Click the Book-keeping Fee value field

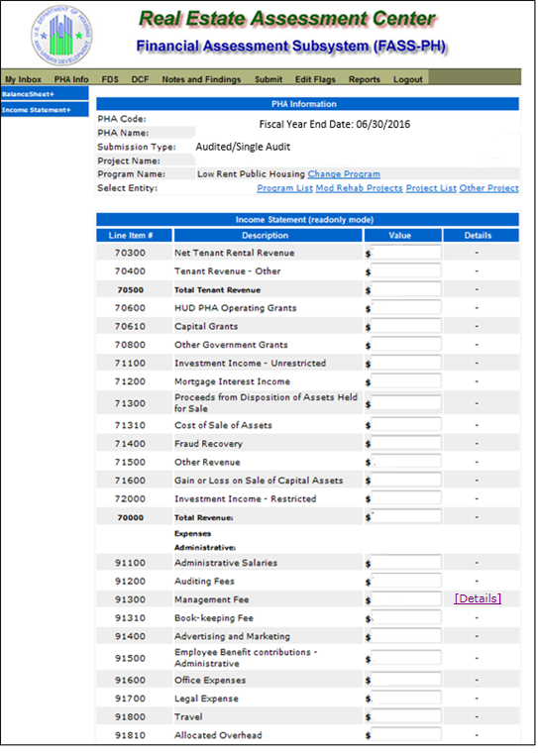406,617
